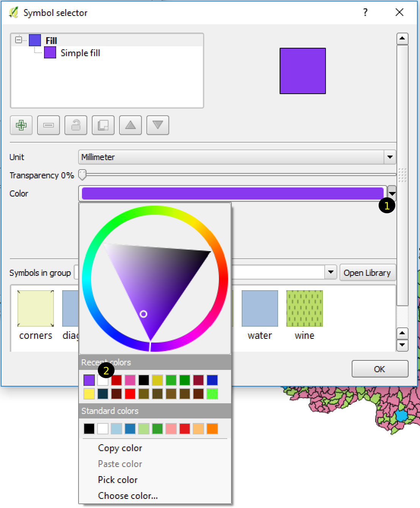Screen dimensions: 420x508
Task: Select Pick color menu entry
Action: (118, 480)
